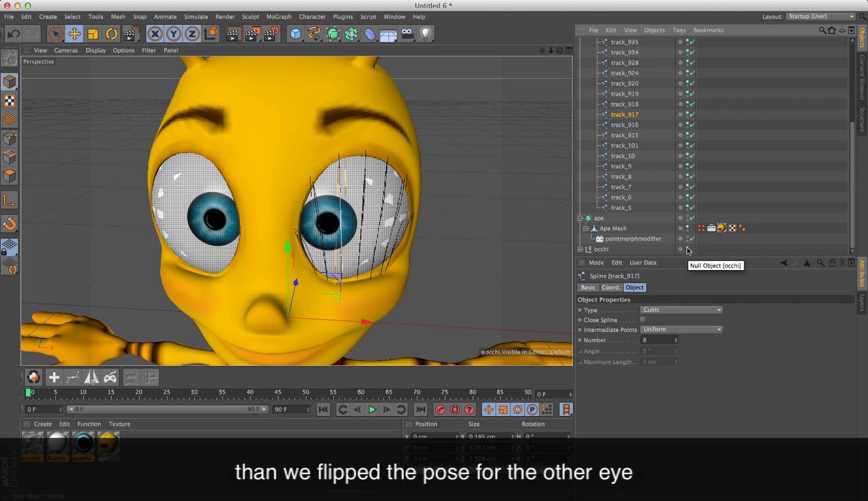Select the Ape Mesh object
Screen dimensions: 868x501
pos(613,228)
